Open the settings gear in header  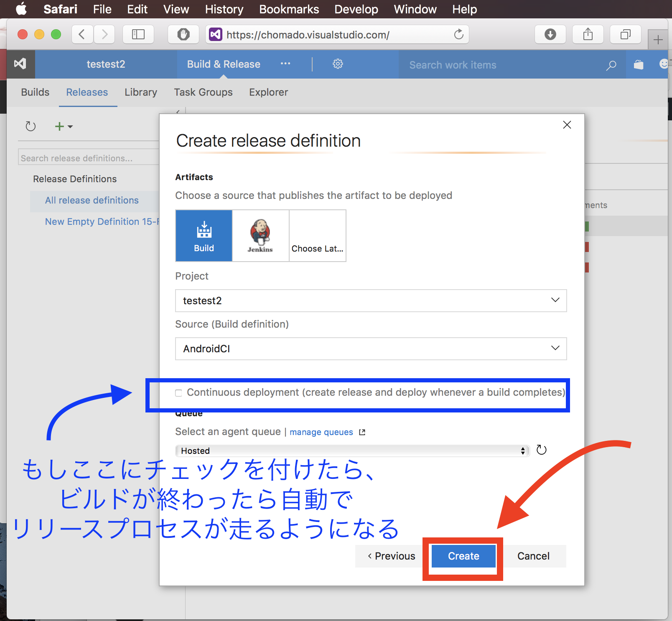338,64
